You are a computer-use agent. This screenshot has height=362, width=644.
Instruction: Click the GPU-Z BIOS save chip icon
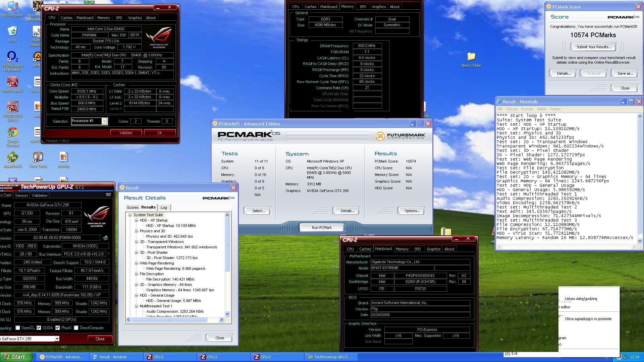pos(105,238)
